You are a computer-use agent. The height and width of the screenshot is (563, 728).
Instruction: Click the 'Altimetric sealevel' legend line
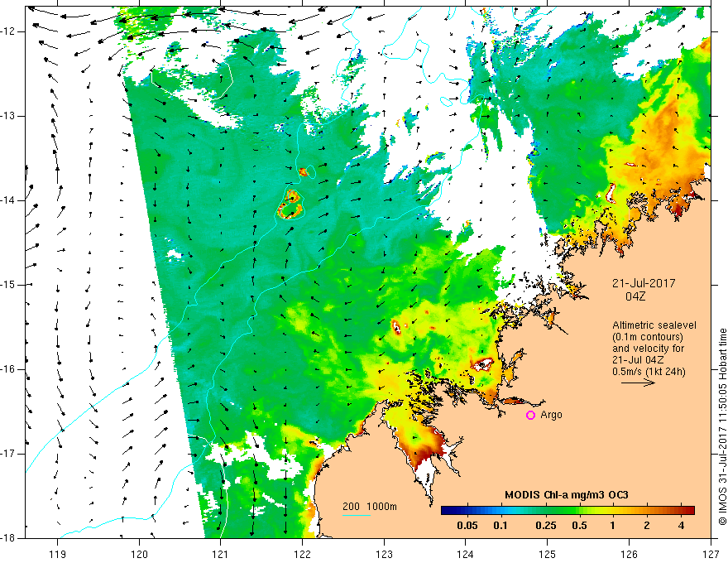pos(654,325)
